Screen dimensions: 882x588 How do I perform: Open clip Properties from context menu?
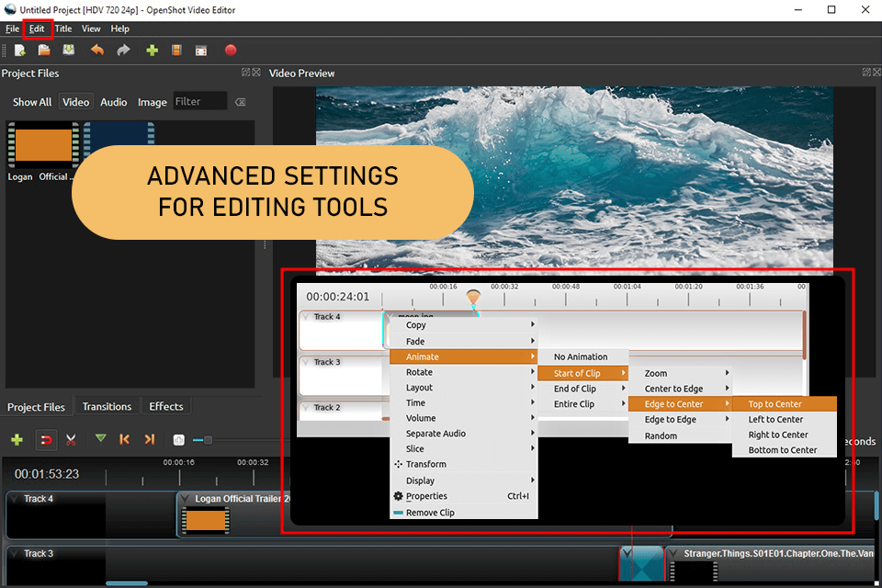463,496
